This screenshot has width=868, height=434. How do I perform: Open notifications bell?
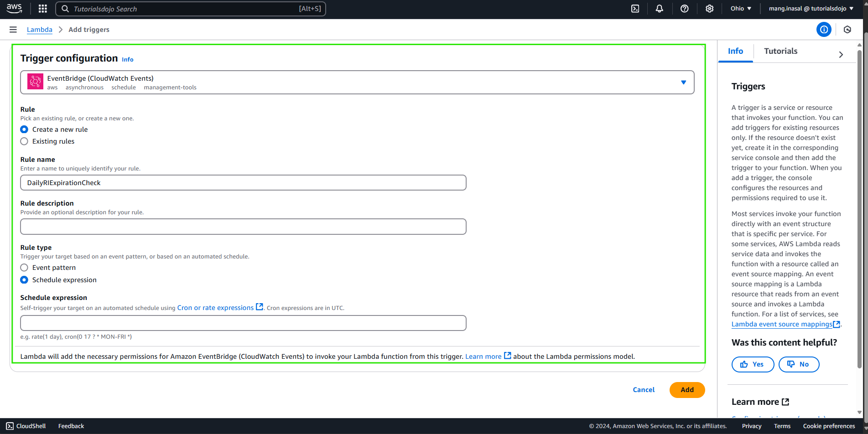[x=660, y=9]
